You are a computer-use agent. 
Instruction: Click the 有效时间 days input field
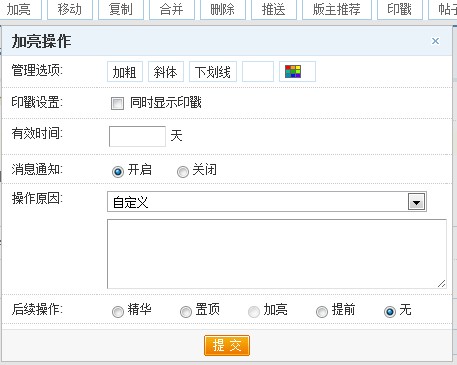[137, 136]
